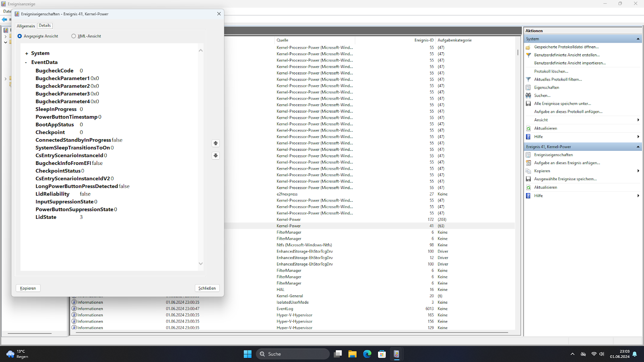
Task: Click Benutzerdefinierte Ansicht erstellen filter icon
Action: coord(528,55)
